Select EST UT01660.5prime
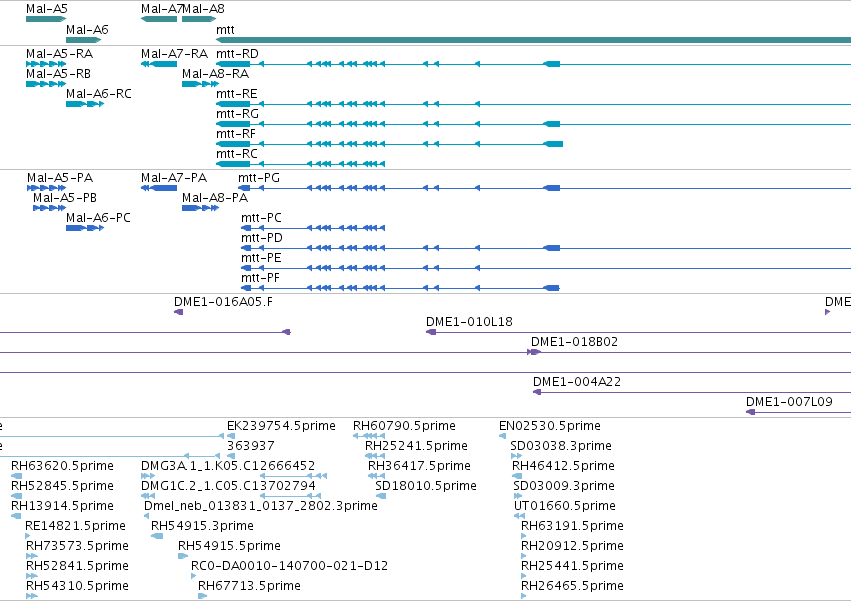851x601 pixels. click(519, 516)
